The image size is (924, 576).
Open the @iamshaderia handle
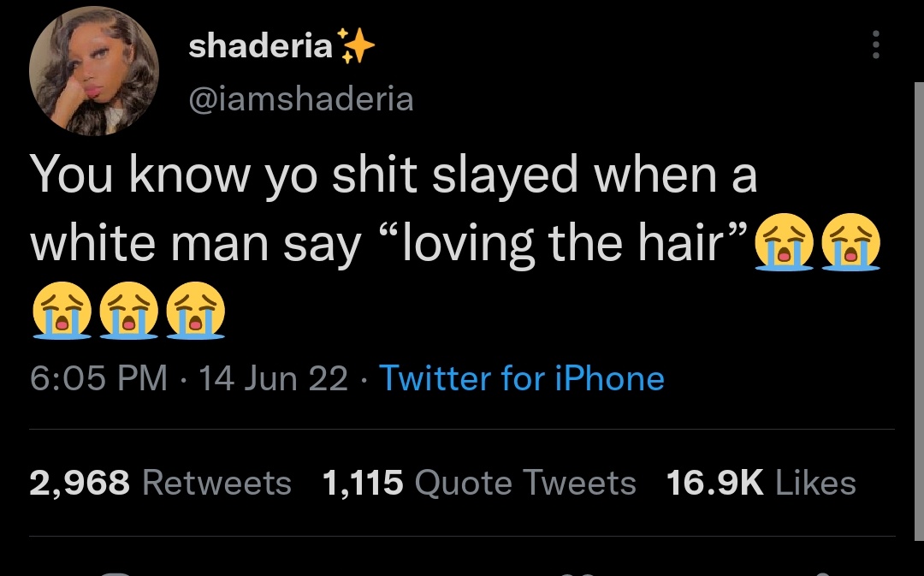301,99
